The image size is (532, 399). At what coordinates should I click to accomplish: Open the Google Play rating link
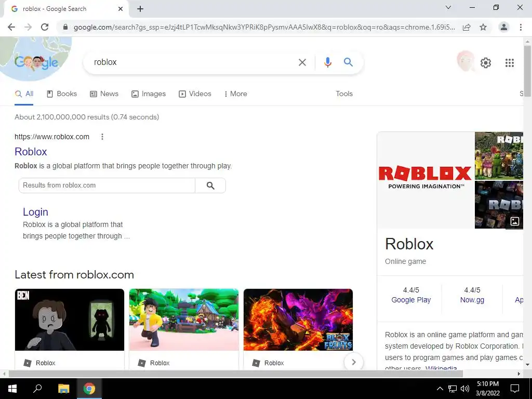[x=411, y=300]
